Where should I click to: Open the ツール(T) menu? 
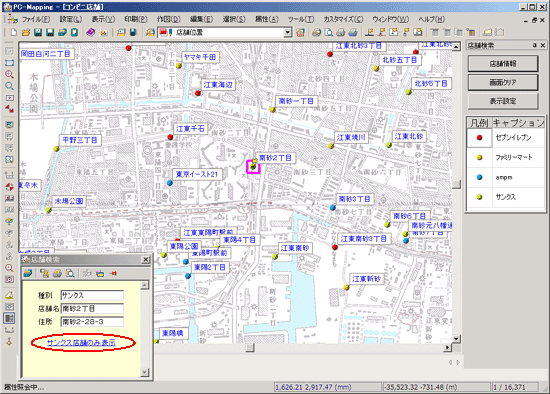coord(301,20)
